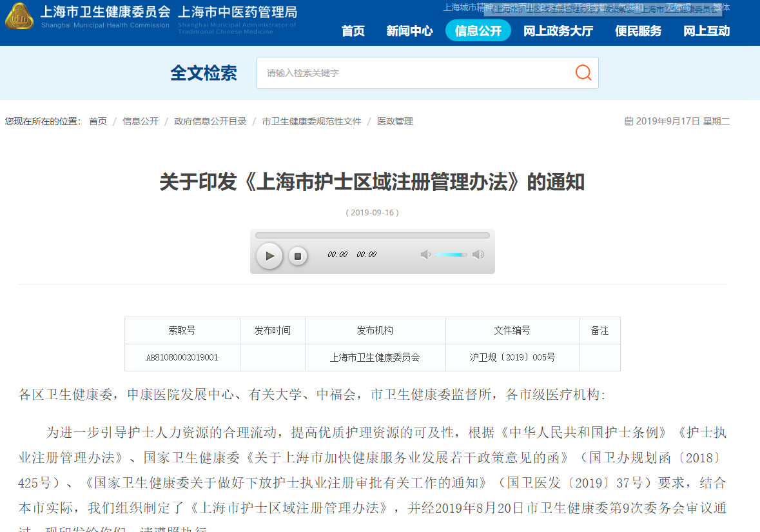The width and height of the screenshot is (760, 532).
Task: Open the 网上政务大厅 menu item
Action: point(558,31)
